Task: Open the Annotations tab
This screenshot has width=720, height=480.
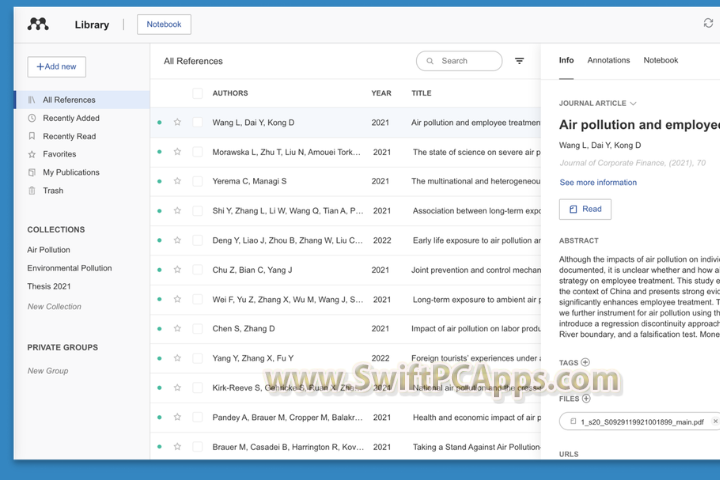Action: [x=608, y=60]
